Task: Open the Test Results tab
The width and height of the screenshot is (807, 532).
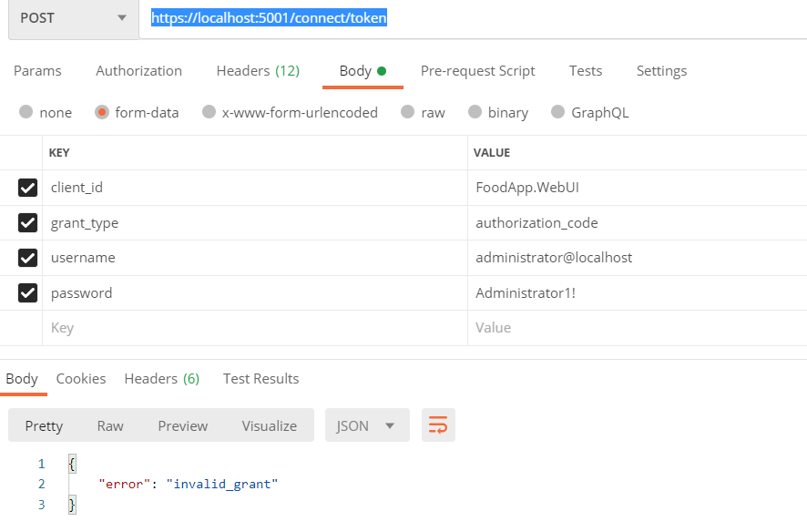Action: [260, 378]
